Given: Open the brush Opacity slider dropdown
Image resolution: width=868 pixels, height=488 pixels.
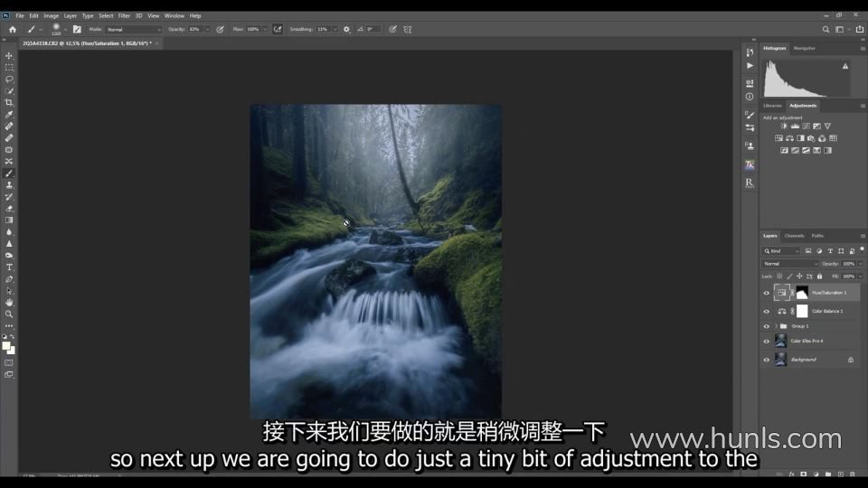Looking at the screenshot, I should click(x=208, y=29).
